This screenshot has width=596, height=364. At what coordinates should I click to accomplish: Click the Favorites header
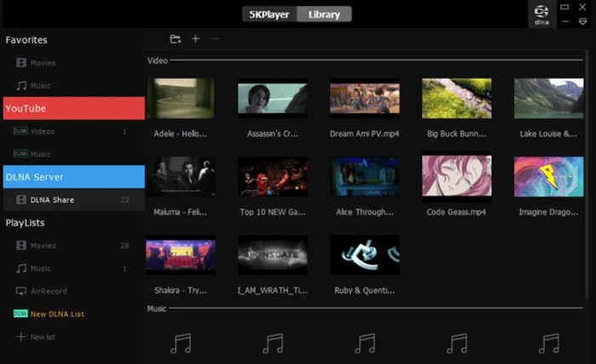click(26, 40)
